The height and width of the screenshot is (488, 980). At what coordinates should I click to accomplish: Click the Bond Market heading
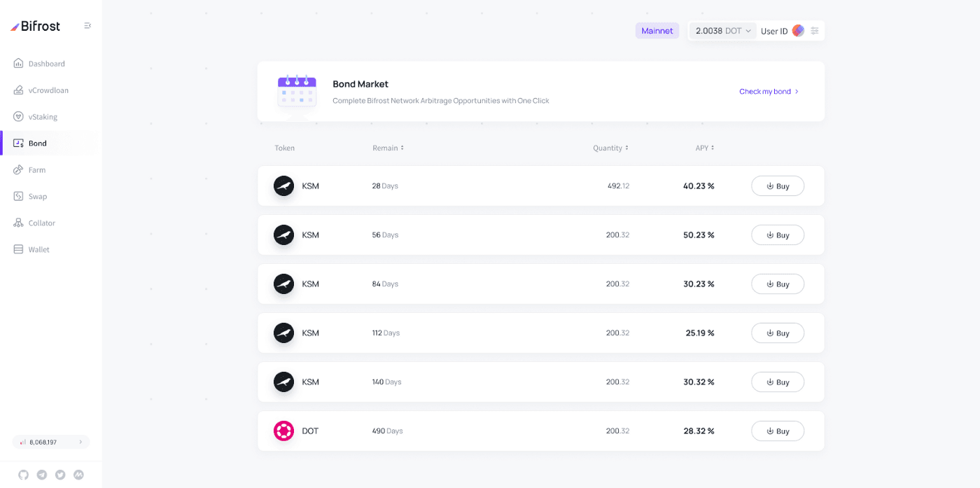pos(360,84)
